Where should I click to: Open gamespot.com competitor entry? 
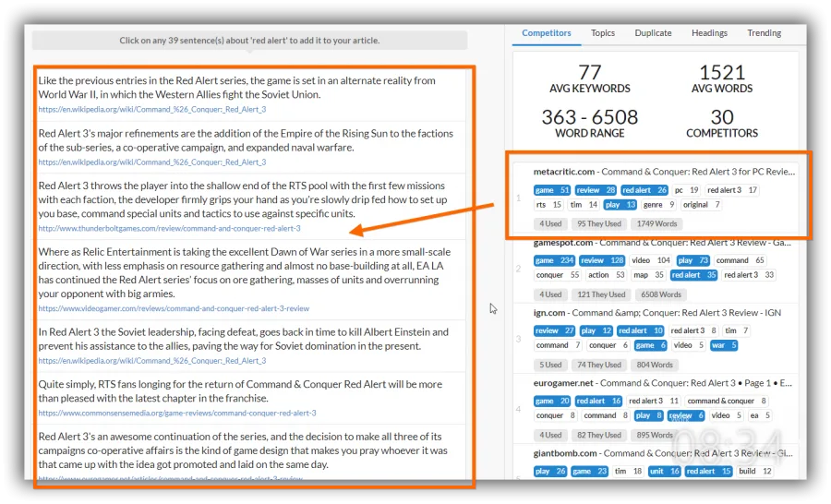pos(662,243)
